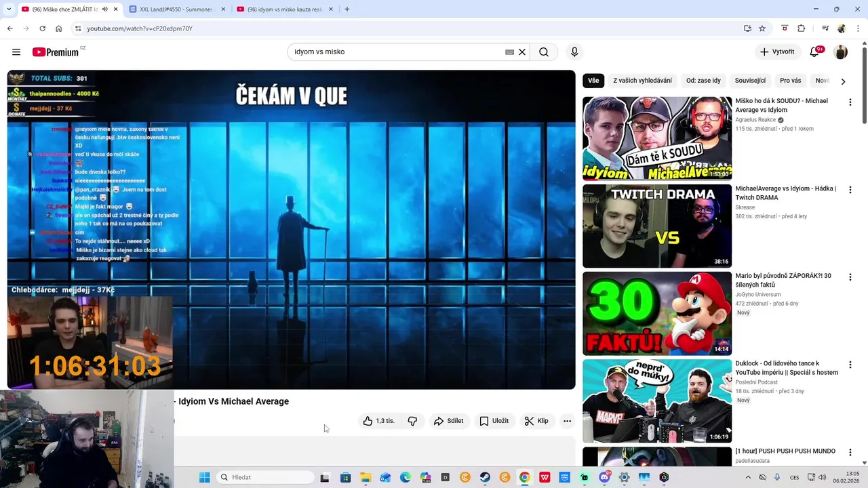Open Chrome extensions puzzle menu
Screen dimensions: 868x488
tap(802, 28)
